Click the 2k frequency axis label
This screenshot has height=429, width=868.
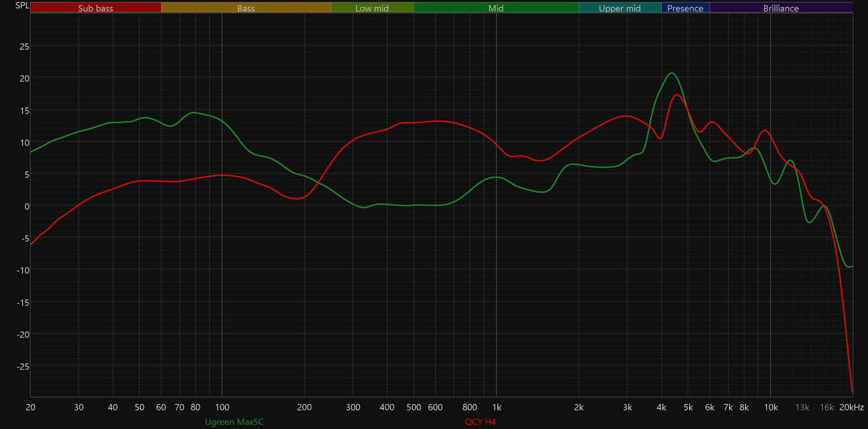coord(578,408)
